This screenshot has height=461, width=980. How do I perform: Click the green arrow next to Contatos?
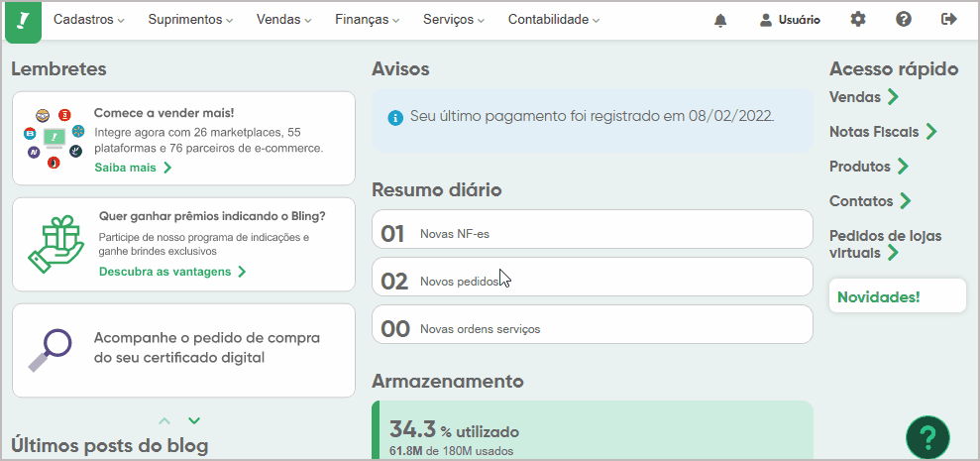(x=905, y=201)
